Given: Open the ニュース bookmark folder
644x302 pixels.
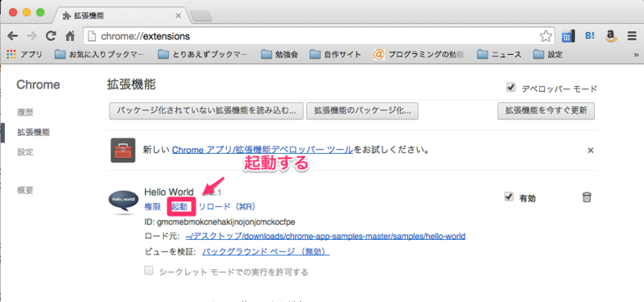Looking at the screenshot, I should click(499, 54).
